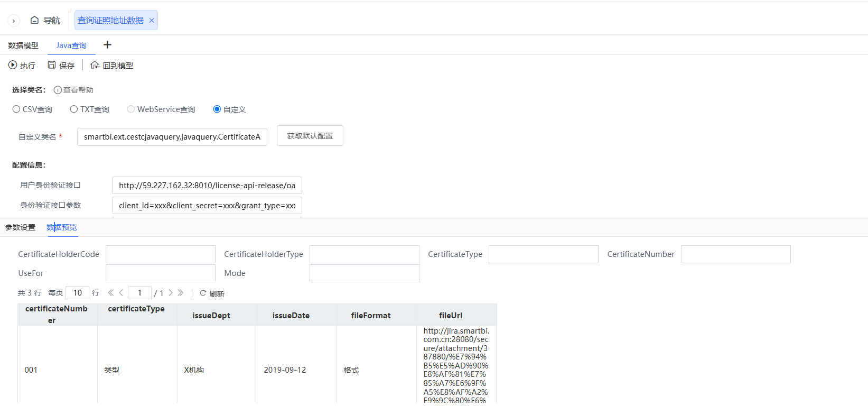Open 查看帮助 help info

(x=73, y=90)
